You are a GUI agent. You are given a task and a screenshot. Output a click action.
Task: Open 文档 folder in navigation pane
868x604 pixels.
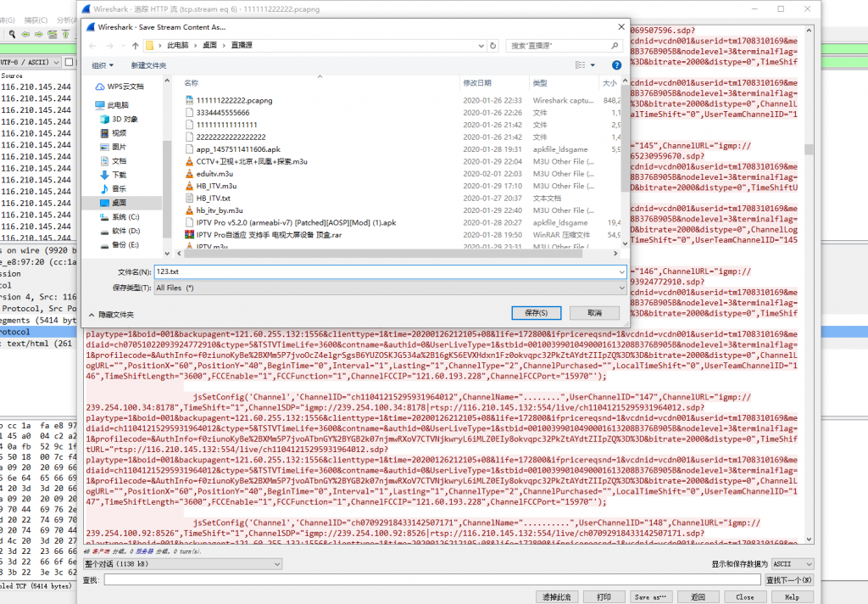pos(114,160)
